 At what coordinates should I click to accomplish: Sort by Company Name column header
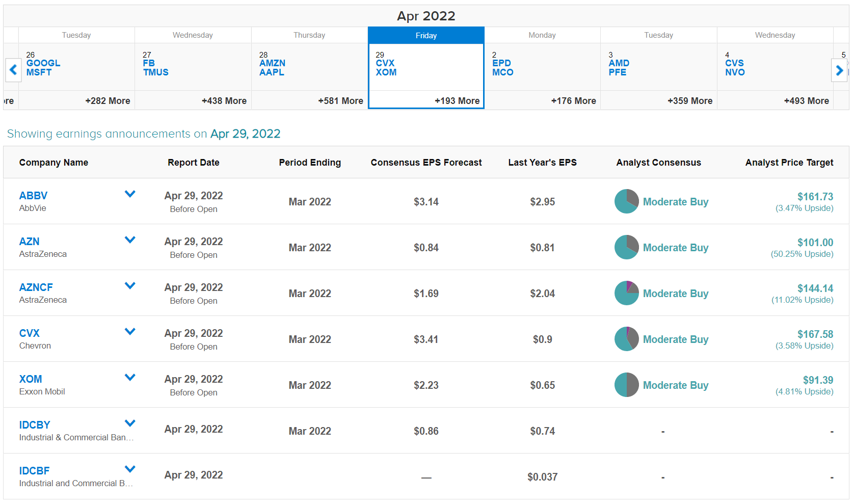pos(54,163)
